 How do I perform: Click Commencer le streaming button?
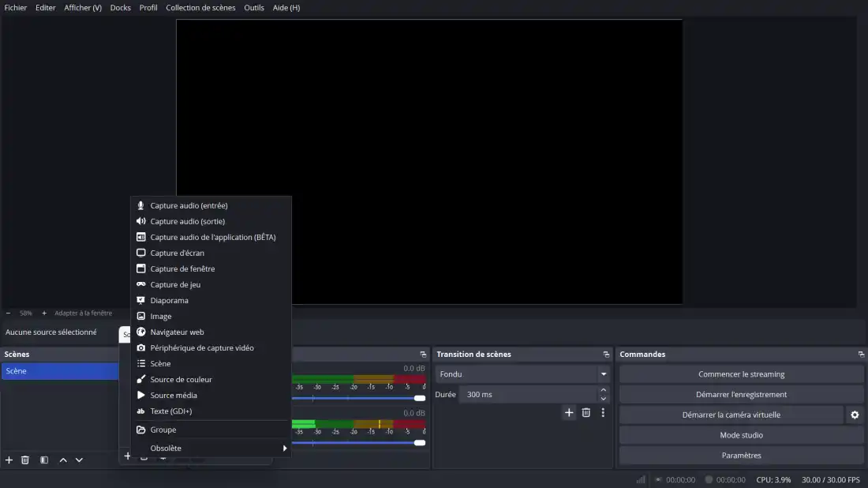point(741,374)
